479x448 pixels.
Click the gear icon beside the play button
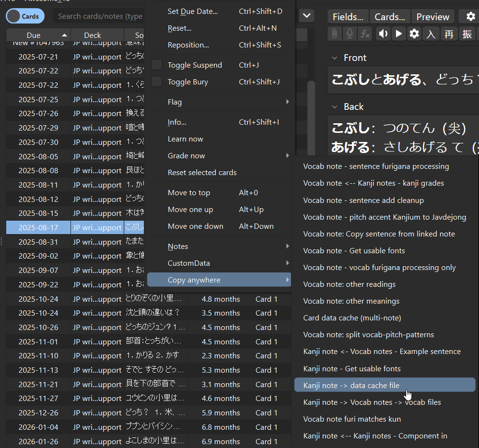[x=414, y=34]
